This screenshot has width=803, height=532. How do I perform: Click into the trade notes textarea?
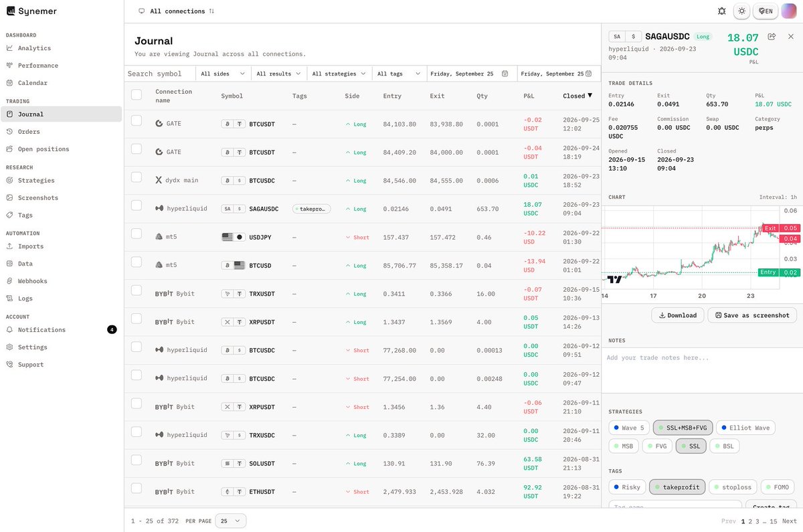pos(702,371)
